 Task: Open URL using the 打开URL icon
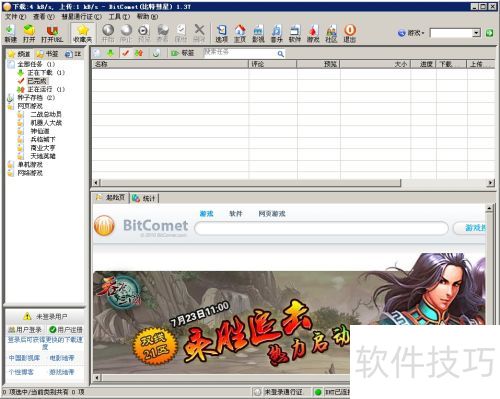[52, 33]
